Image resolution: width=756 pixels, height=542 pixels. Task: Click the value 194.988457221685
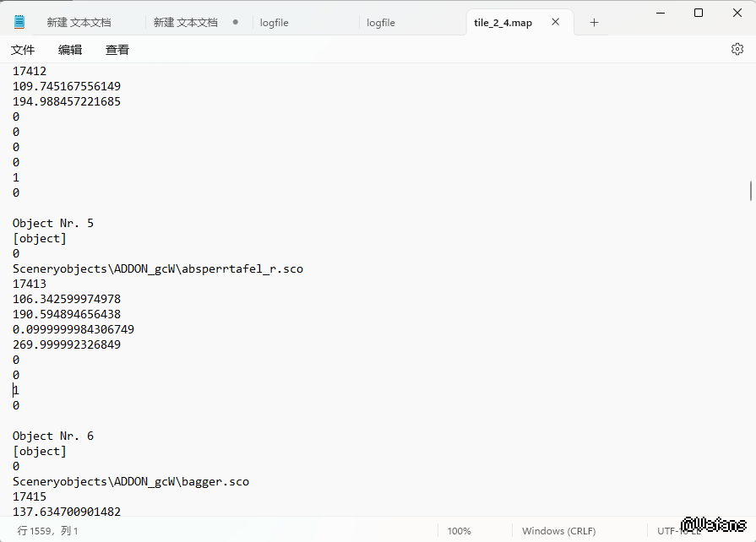[x=67, y=101]
